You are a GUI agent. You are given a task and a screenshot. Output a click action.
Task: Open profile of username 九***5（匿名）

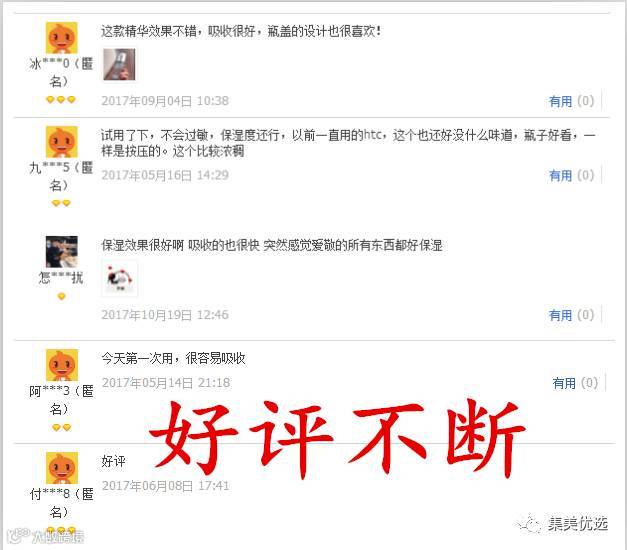[61, 176]
